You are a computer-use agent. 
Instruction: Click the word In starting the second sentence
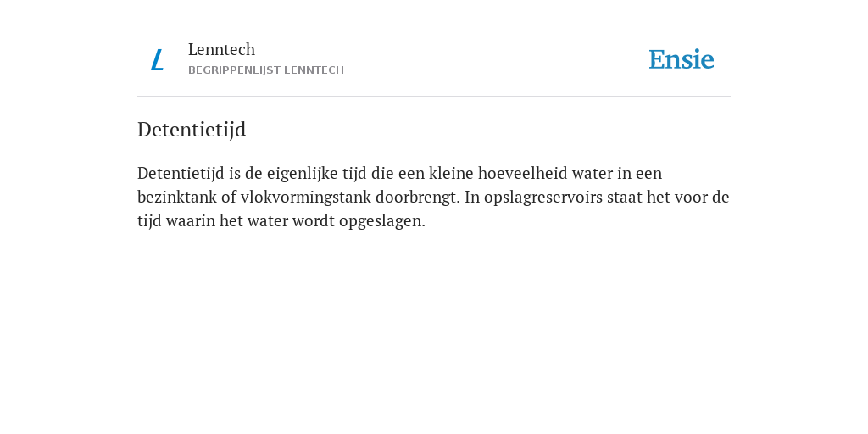point(472,197)
